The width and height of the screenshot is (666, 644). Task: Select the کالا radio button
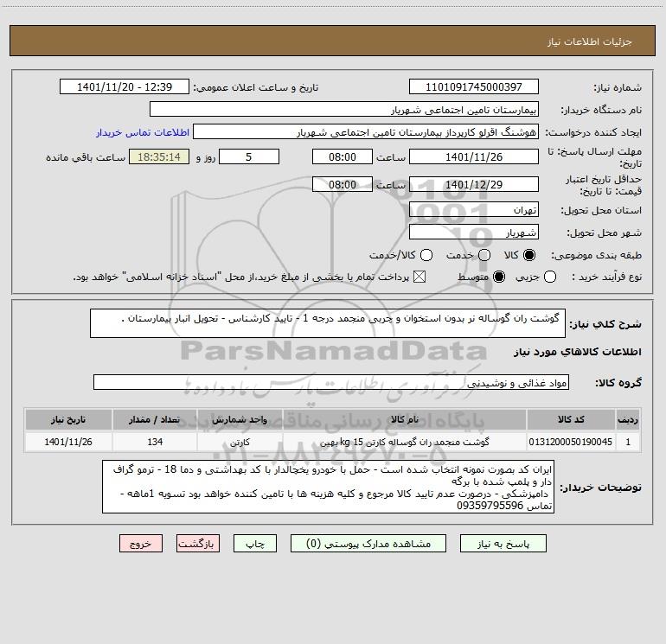click(x=529, y=255)
